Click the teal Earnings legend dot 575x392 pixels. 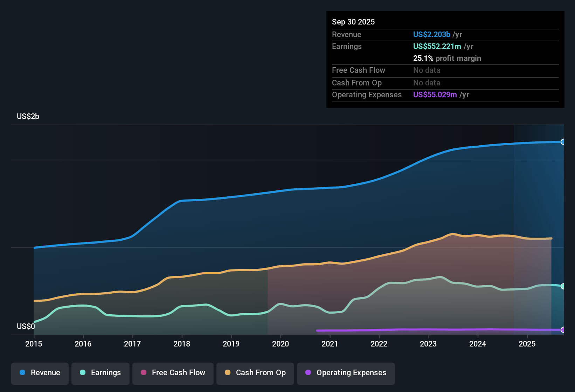point(83,373)
